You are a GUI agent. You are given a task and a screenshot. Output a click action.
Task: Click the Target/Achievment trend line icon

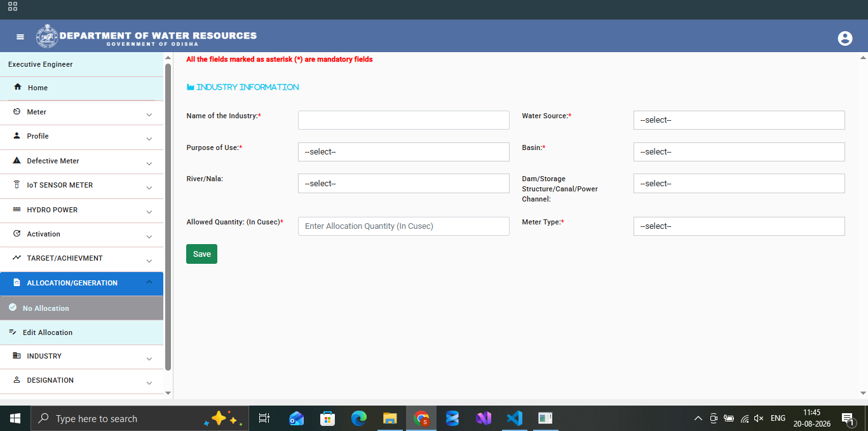click(17, 257)
